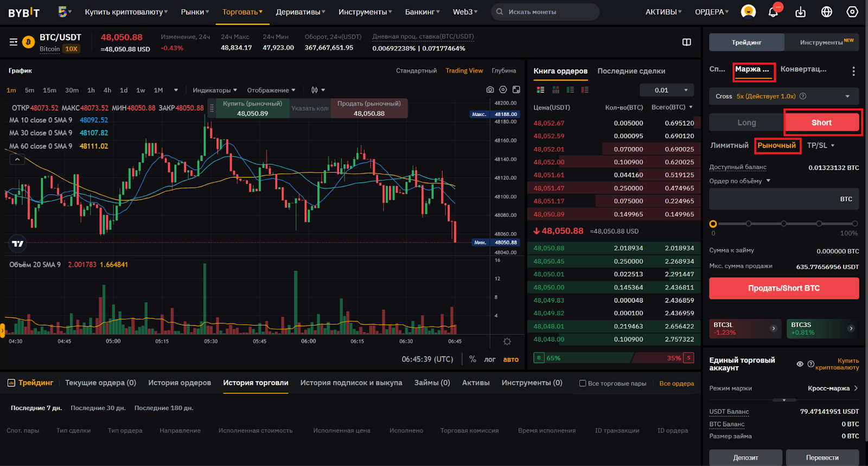Toggle percent scale on chart
Viewport: 868px width, 466px height.
[x=473, y=359]
